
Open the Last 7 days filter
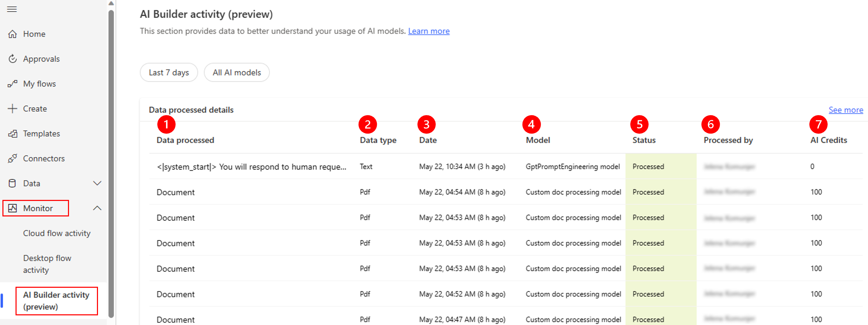[169, 72]
